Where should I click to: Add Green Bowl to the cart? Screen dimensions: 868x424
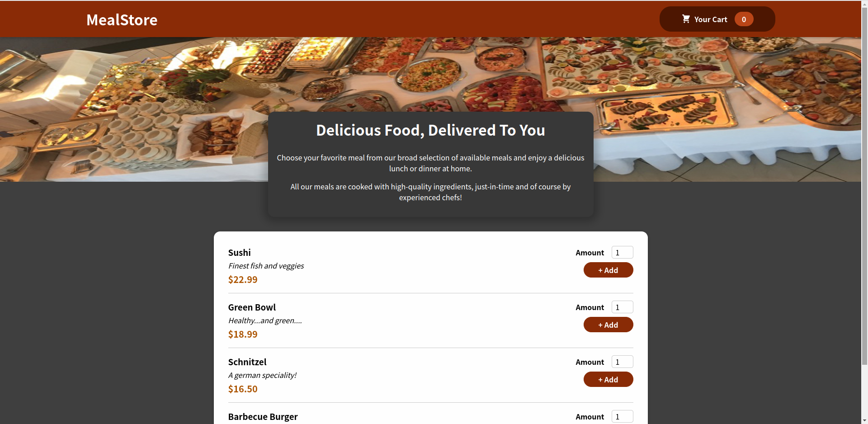608,325
